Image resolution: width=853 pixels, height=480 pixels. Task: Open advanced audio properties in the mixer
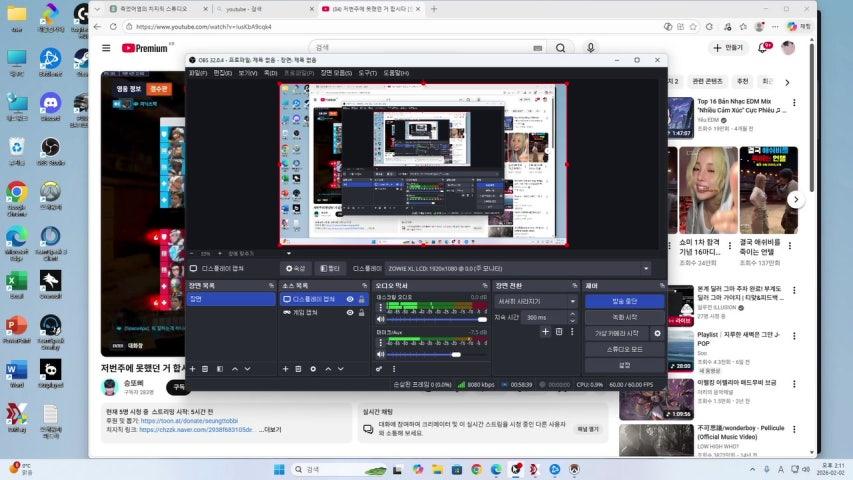(x=379, y=369)
